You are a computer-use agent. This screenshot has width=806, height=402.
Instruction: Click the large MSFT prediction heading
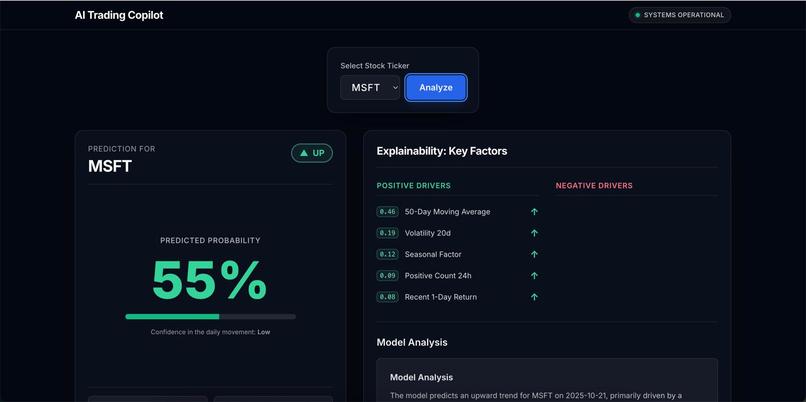pos(110,166)
